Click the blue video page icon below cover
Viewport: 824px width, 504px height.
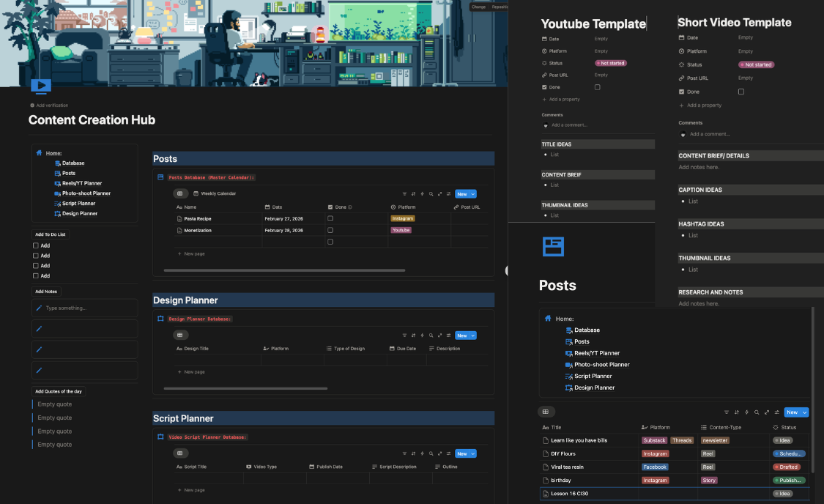point(41,86)
